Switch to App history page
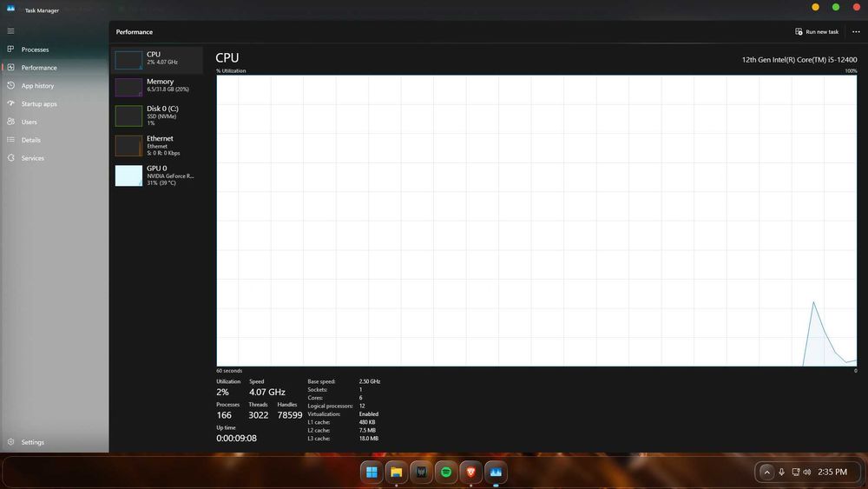The width and height of the screenshot is (868, 489). click(37, 86)
